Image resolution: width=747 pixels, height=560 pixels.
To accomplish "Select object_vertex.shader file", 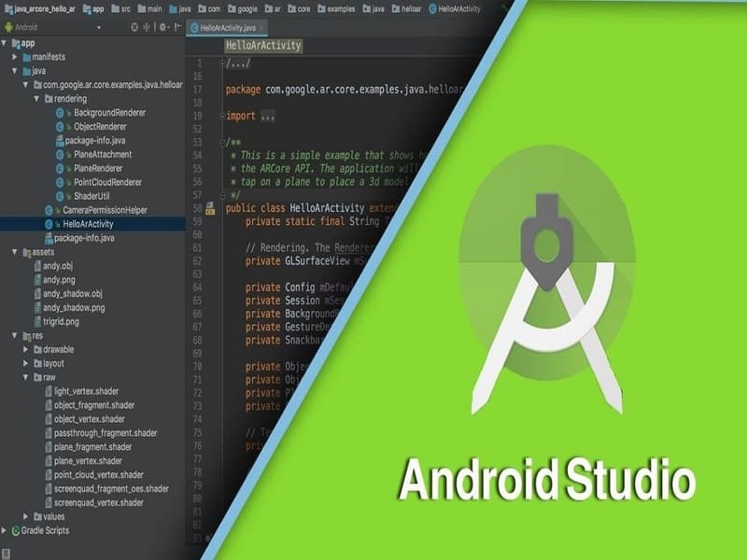I will (85, 419).
